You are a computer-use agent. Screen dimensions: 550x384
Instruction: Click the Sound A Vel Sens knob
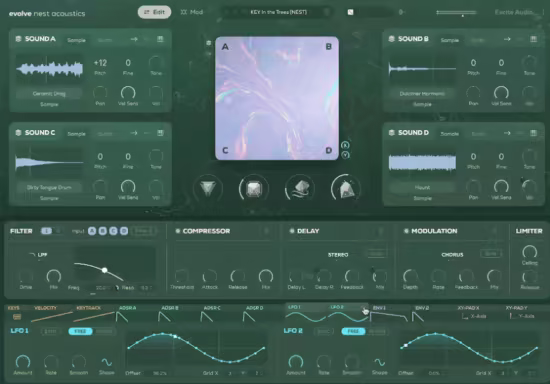tap(128, 93)
